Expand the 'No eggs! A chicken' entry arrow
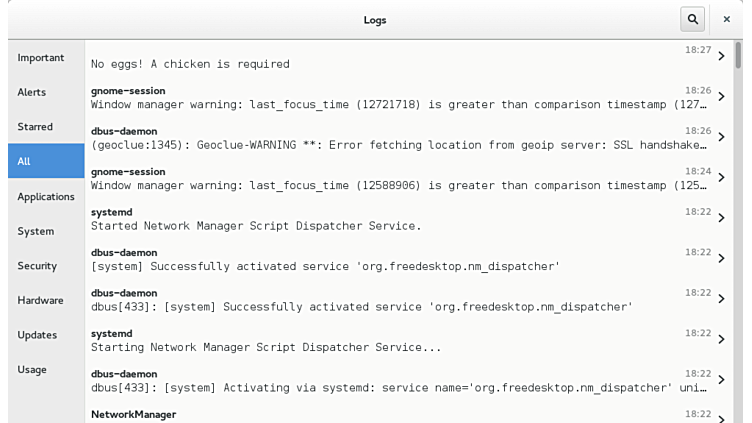Screen dimensions: 752x423 [721, 57]
